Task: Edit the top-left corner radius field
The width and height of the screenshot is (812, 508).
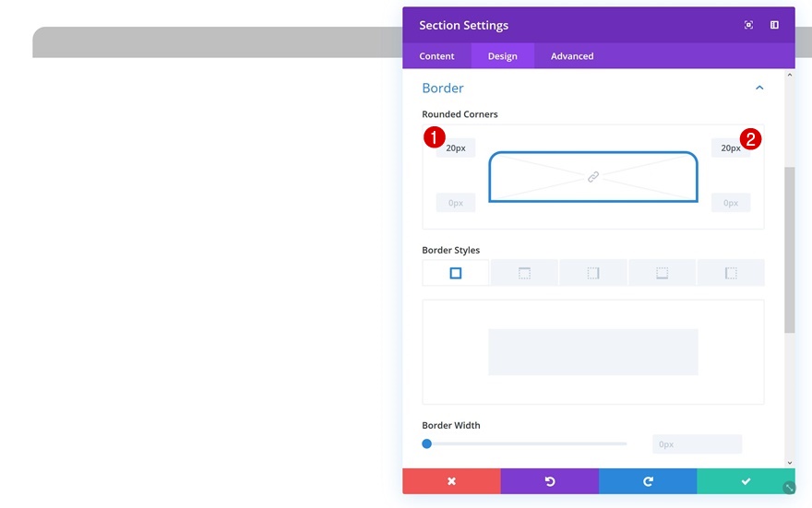Action: click(x=456, y=148)
